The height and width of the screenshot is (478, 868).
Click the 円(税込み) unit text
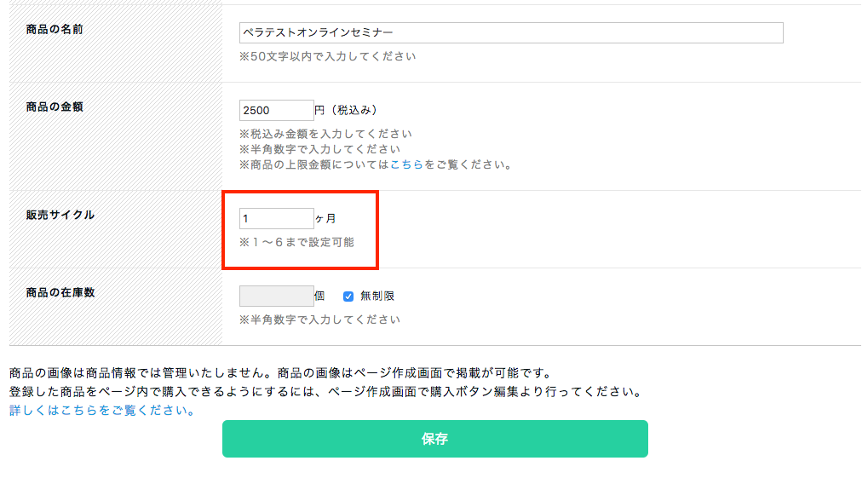(347, 110)
